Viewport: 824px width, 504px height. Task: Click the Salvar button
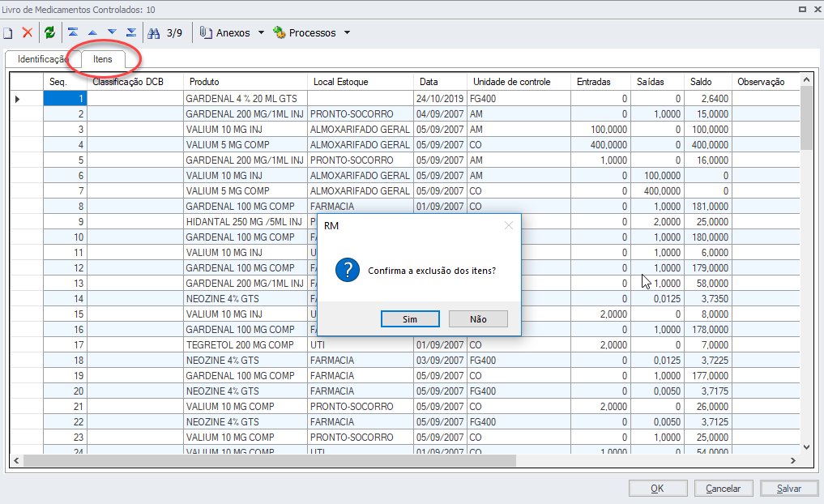point(789,489)
